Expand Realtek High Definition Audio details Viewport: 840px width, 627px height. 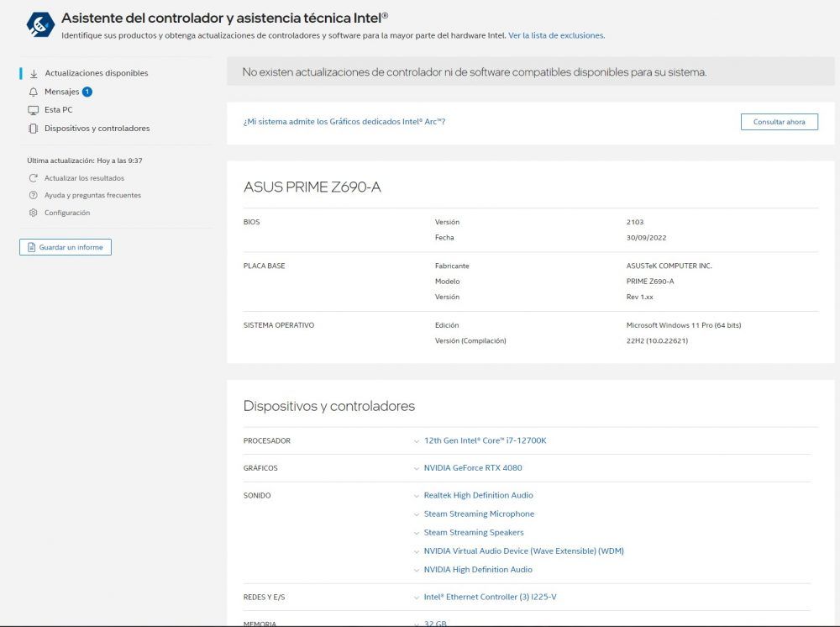pos(478,495)
